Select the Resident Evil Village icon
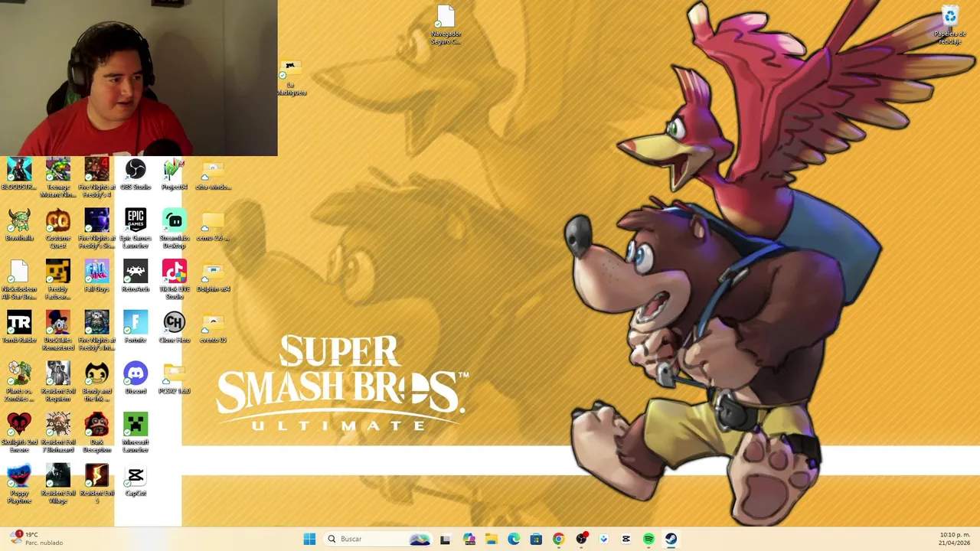 coord(58,484)
